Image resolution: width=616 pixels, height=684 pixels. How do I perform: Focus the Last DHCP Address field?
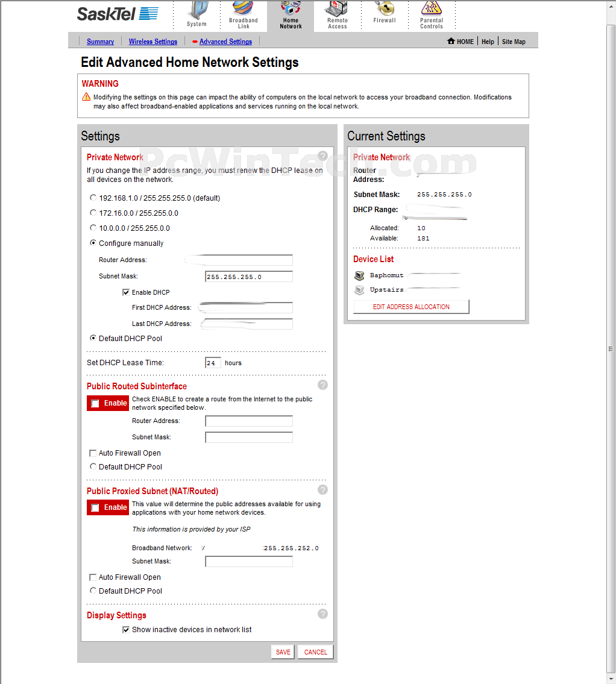coord(249,324)
